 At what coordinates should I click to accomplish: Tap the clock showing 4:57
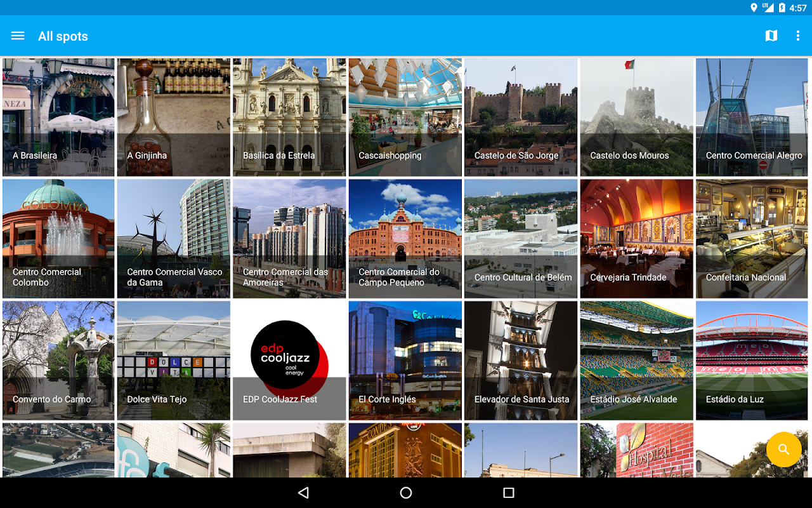pyautogui.click(x=798, y=8)
